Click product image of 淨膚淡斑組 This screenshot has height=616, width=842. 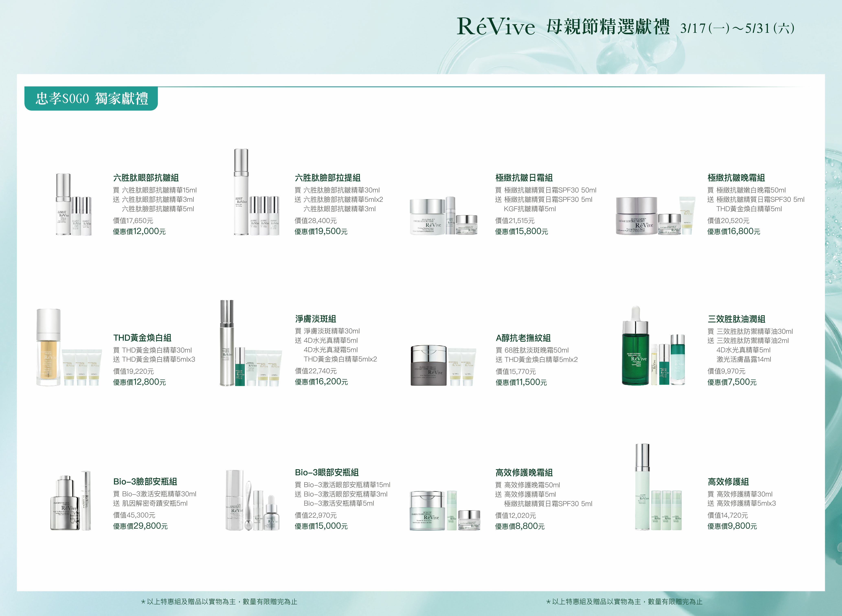[x=251, y=343]
